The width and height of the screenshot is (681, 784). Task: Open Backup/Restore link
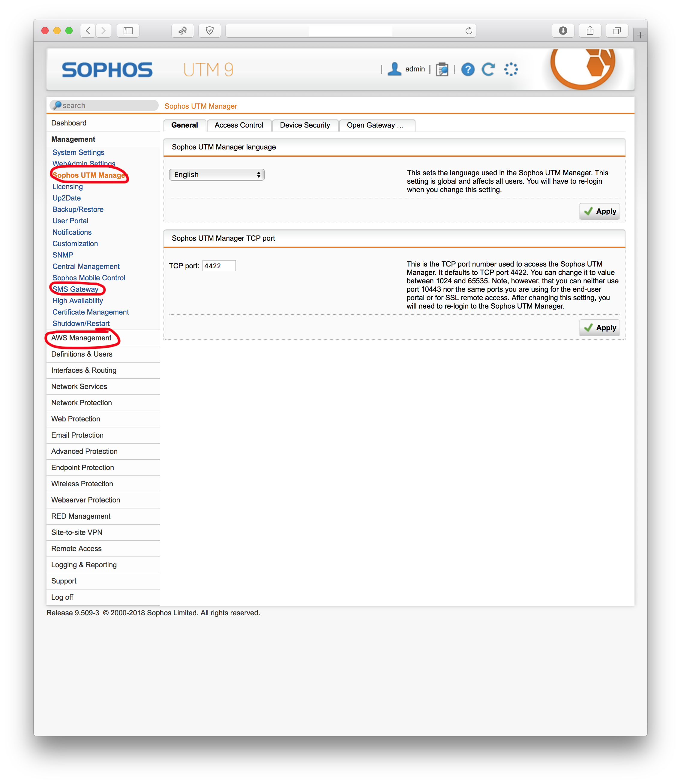click(x=78, y=210)
